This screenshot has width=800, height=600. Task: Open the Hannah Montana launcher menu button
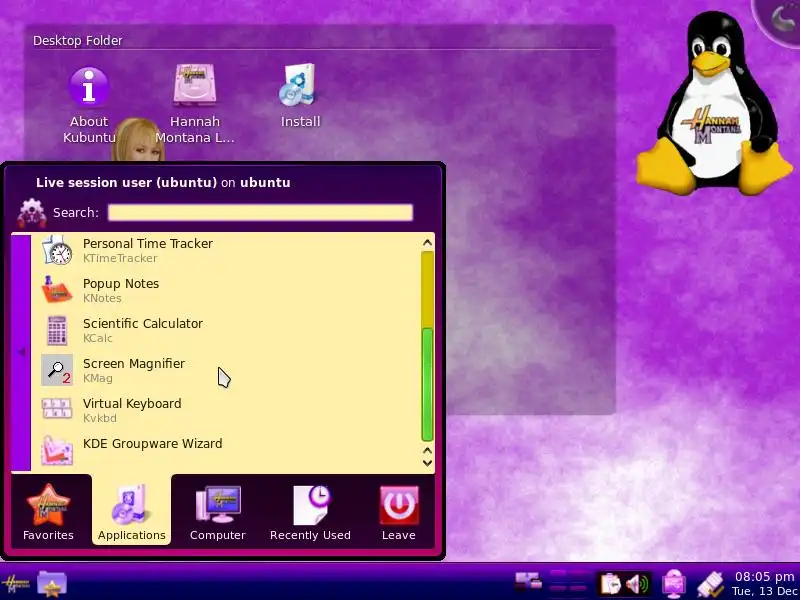point(15,584)
